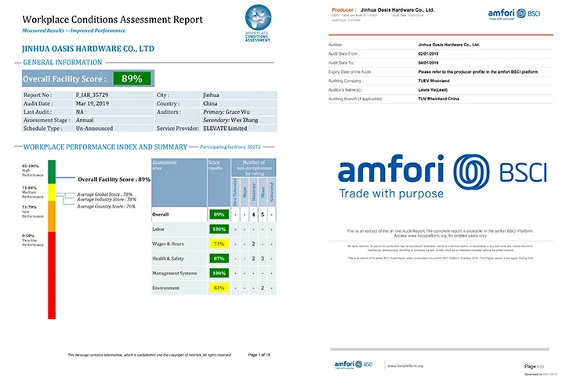Click the 'Last Audit :' label
The image size is (588, 380).
tap(38, 112)
